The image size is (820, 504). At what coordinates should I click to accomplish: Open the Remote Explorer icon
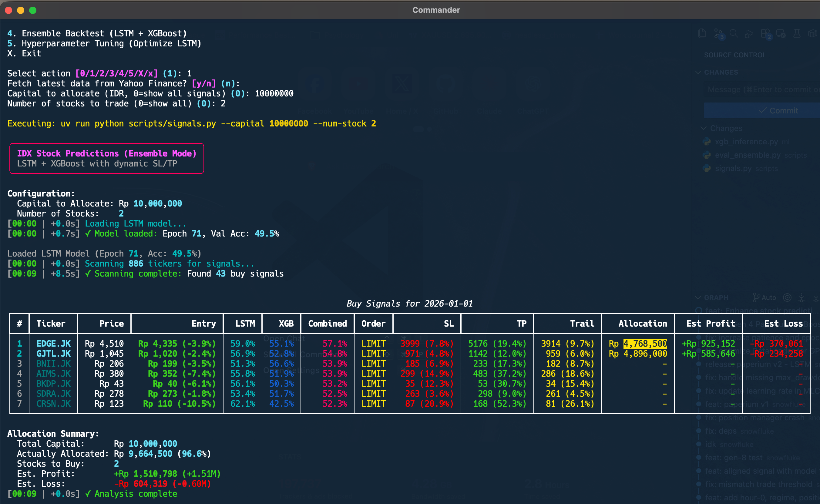[x=781, y=34]
